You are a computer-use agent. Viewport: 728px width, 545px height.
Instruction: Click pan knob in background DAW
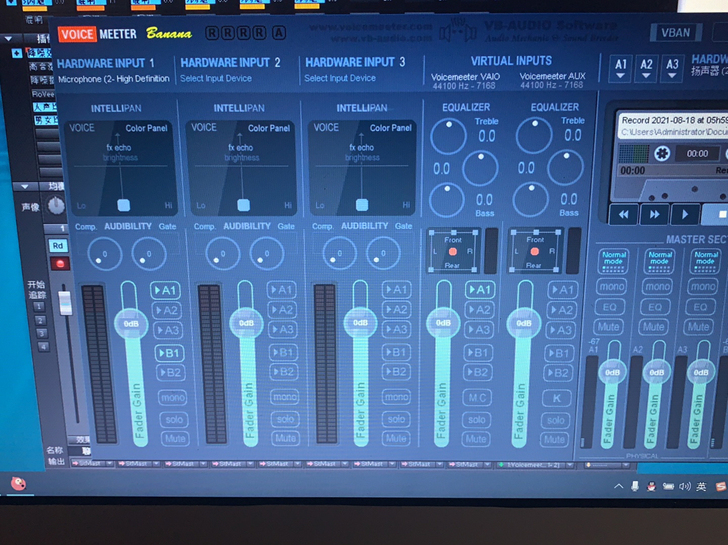coord(56,206)
